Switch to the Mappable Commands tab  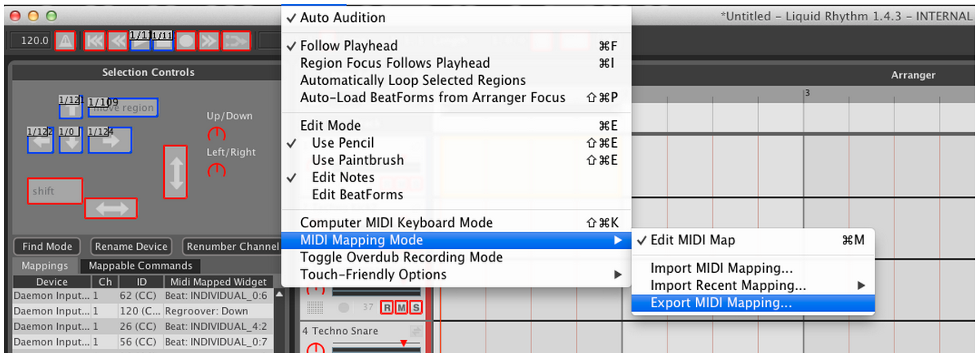tap(140, 266)
